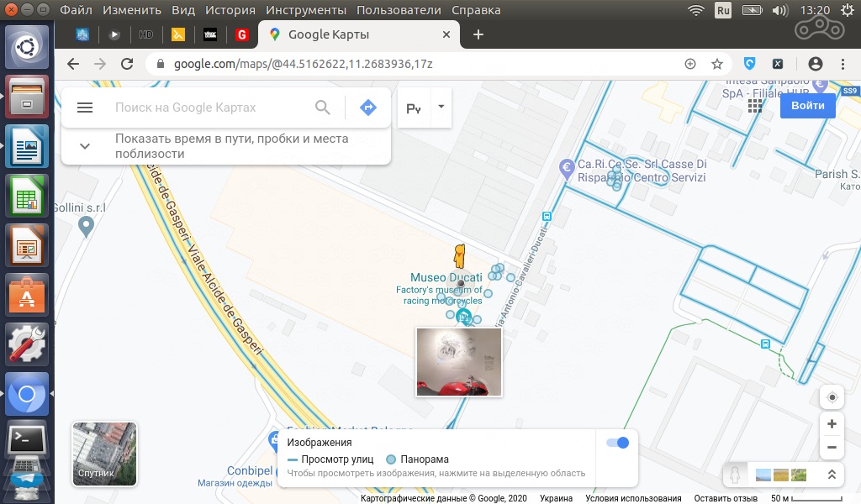
Task: Open the История menu
Action: 229,10
